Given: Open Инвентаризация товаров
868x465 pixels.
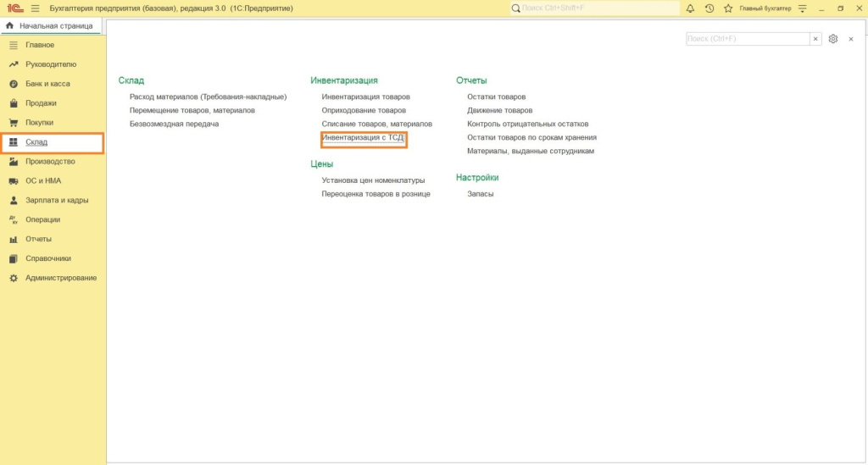Looking at the screenshot, I should coord(365,97).
